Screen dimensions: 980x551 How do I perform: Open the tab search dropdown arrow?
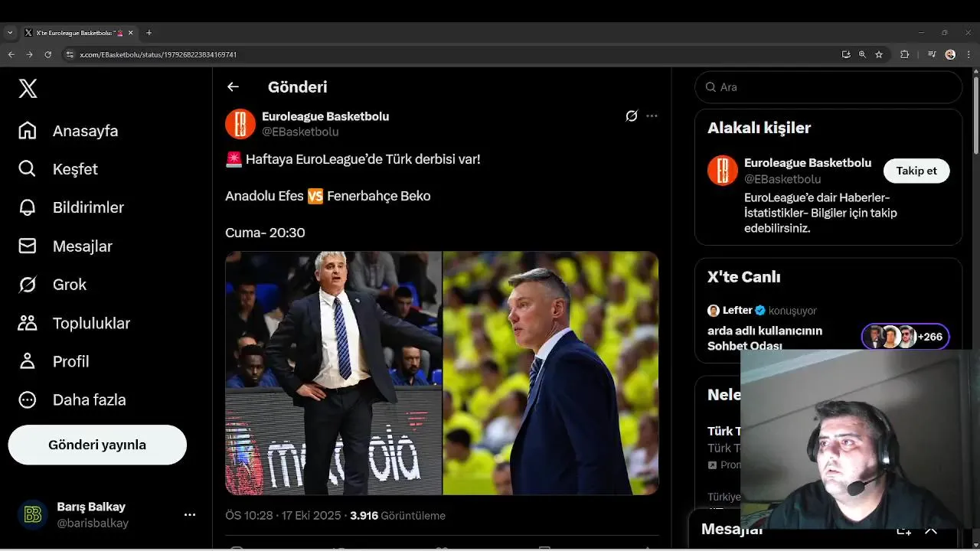click(x=10, y=33)
